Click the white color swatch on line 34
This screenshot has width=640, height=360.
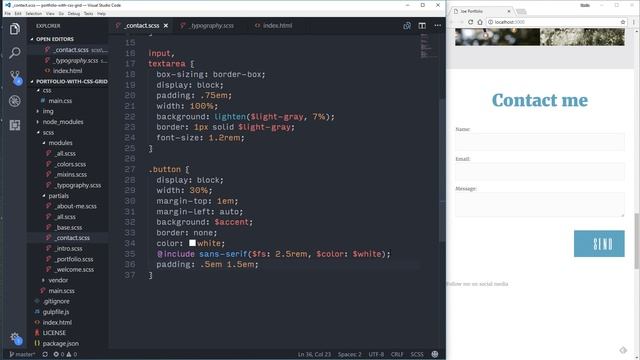click(192, 243)
